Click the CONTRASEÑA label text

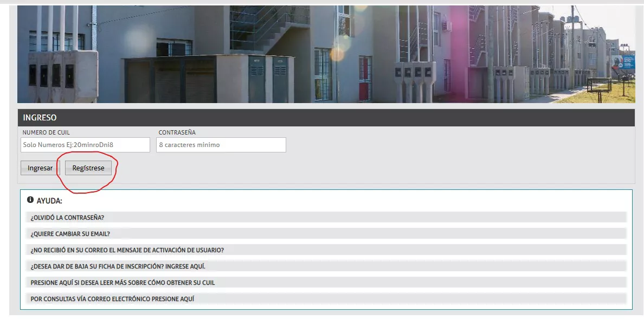tap(177, 132)
